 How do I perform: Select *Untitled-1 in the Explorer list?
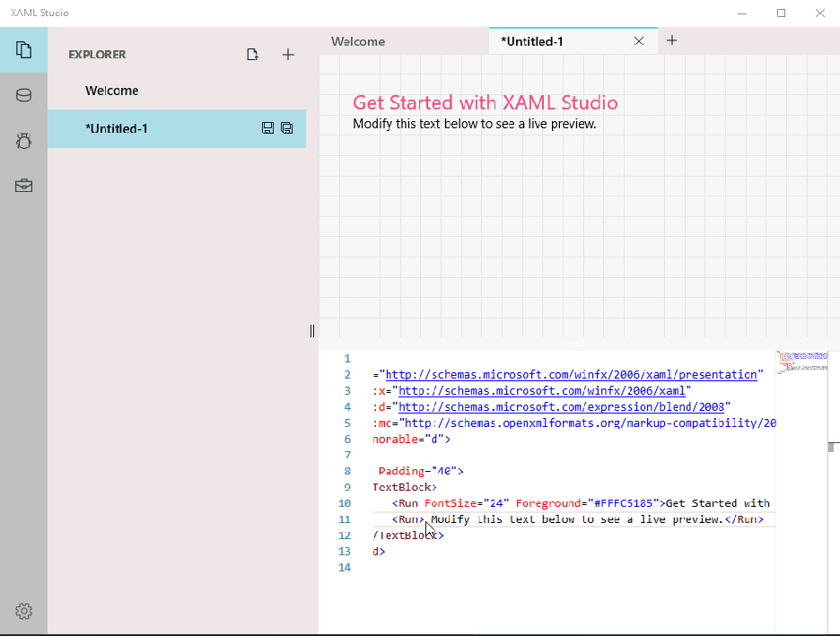click(x=117, y=128)
